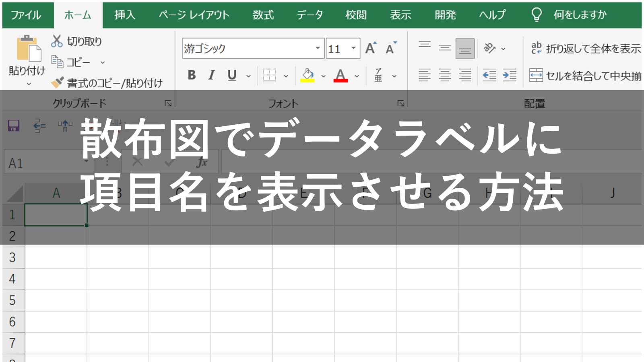
Task: Switch to the 校閲 tab
Action: tap(356, 15)
